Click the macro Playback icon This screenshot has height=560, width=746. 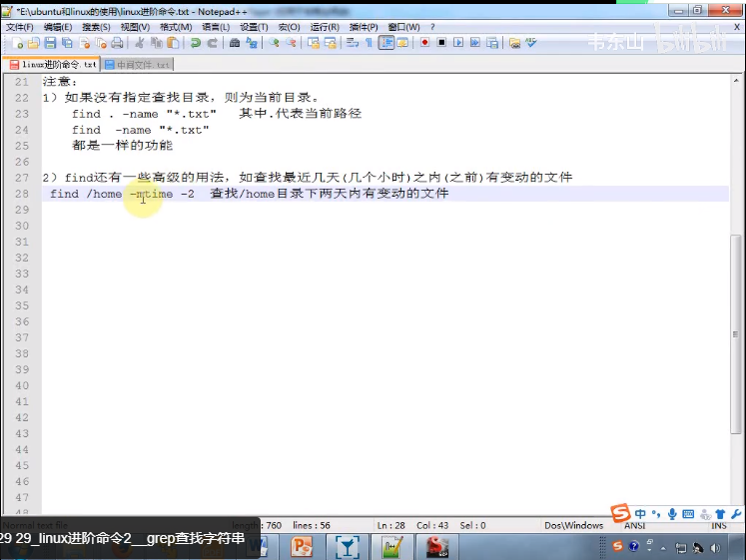pyautogui.click(x=458, y=43)
